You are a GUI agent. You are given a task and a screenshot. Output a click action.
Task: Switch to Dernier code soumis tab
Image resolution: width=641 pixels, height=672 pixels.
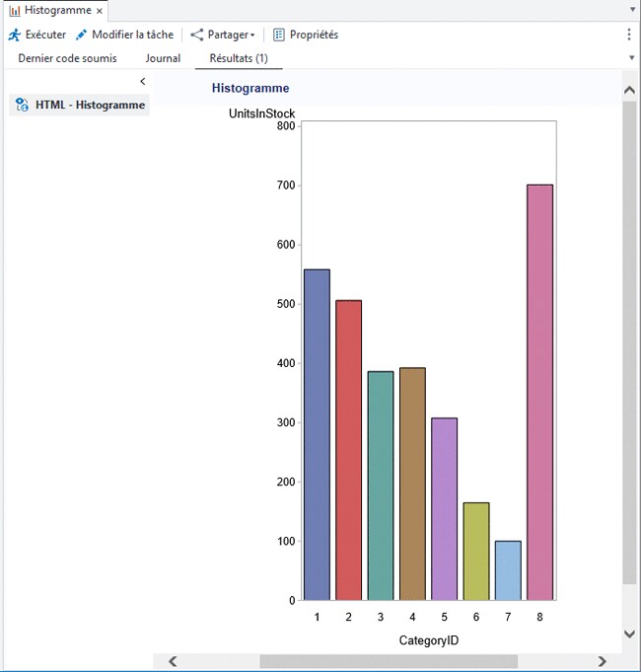point(67,58)
